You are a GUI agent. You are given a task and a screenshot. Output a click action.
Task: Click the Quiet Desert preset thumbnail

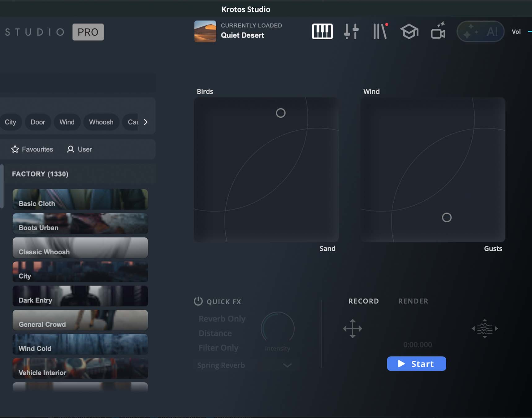(205, 31)
